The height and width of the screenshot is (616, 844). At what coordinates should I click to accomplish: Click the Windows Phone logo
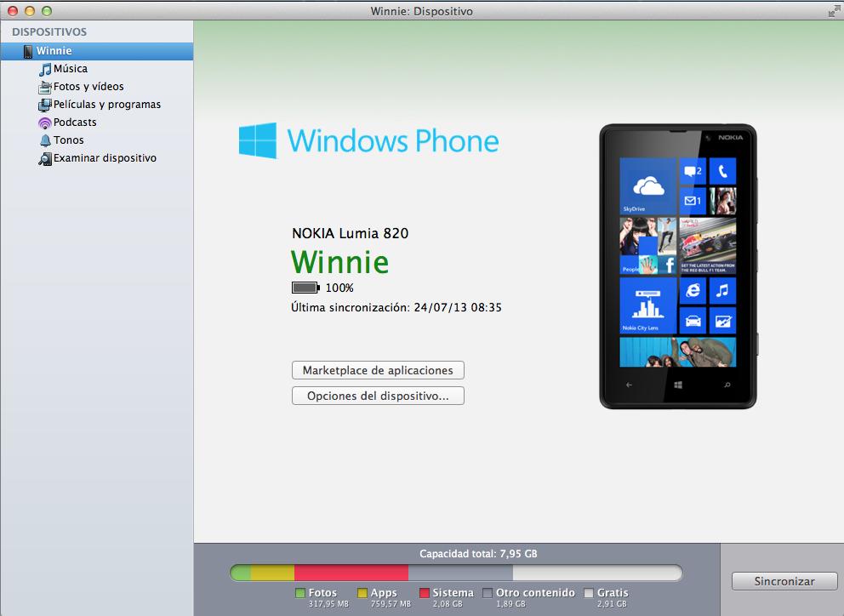(x=368, y=140)
